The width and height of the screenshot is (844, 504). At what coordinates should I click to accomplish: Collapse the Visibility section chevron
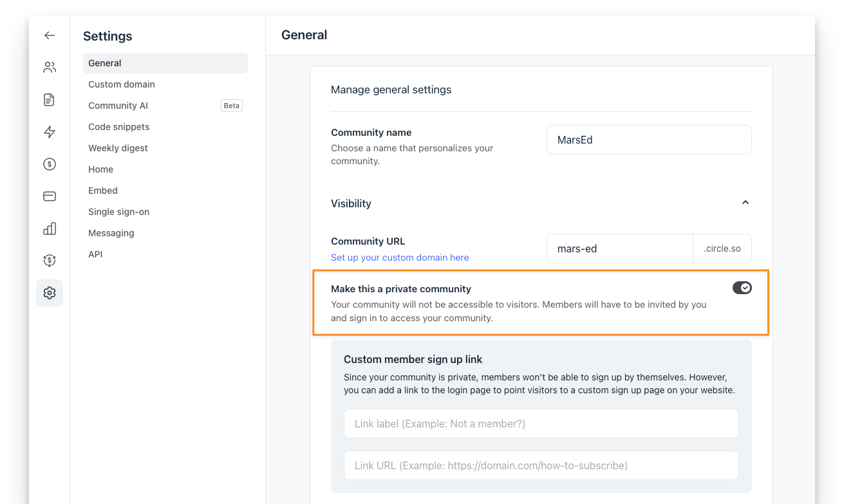[x=745, y=202]
